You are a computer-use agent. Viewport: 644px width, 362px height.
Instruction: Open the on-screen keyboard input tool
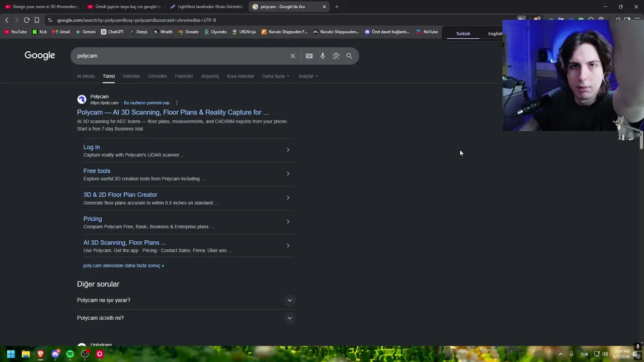309,56
